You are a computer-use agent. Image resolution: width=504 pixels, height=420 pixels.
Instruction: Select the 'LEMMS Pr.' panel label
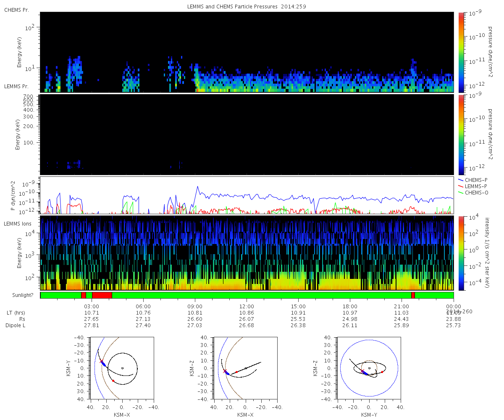click(x=16, y=87)
